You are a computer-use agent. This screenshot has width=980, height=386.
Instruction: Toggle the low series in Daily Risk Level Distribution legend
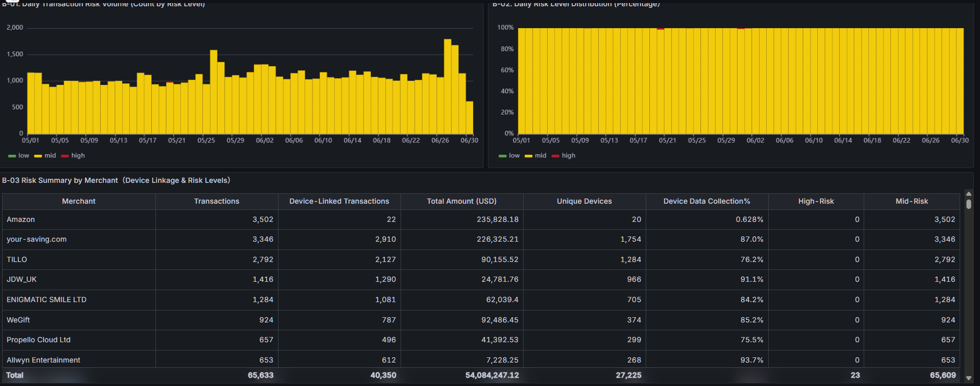(x=514, y=156)
